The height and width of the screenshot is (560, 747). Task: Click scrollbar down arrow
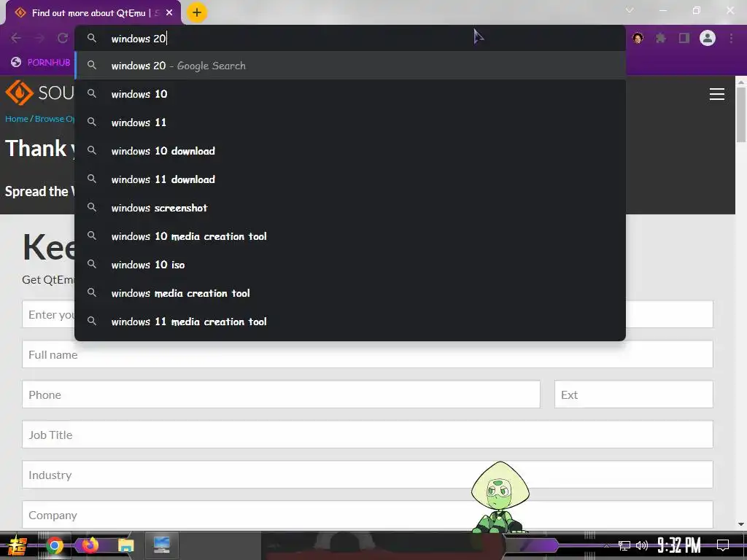[x=741, y=524]
